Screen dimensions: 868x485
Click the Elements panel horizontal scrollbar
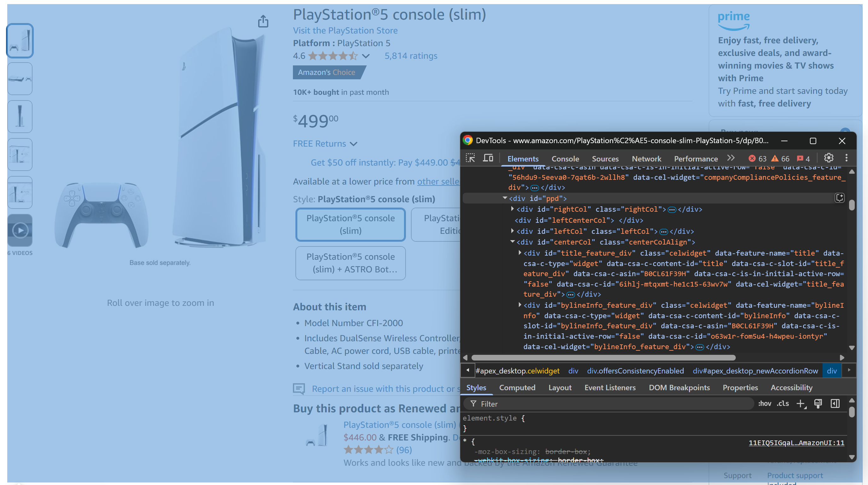tap(603, 358)
